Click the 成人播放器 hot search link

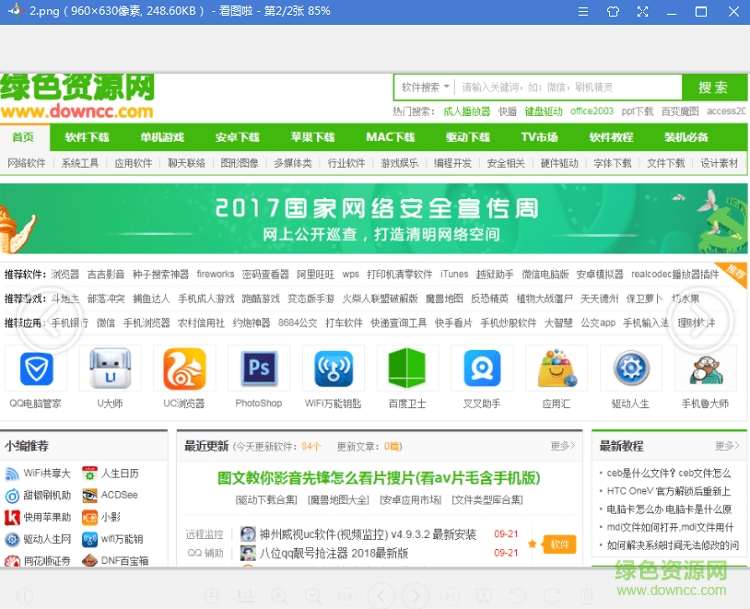click(467, 111)
